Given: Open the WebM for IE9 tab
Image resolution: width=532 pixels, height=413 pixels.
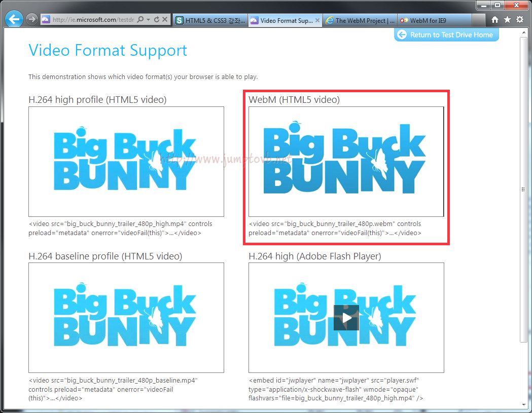Looking at the screenshot, I should click(434, 20).
